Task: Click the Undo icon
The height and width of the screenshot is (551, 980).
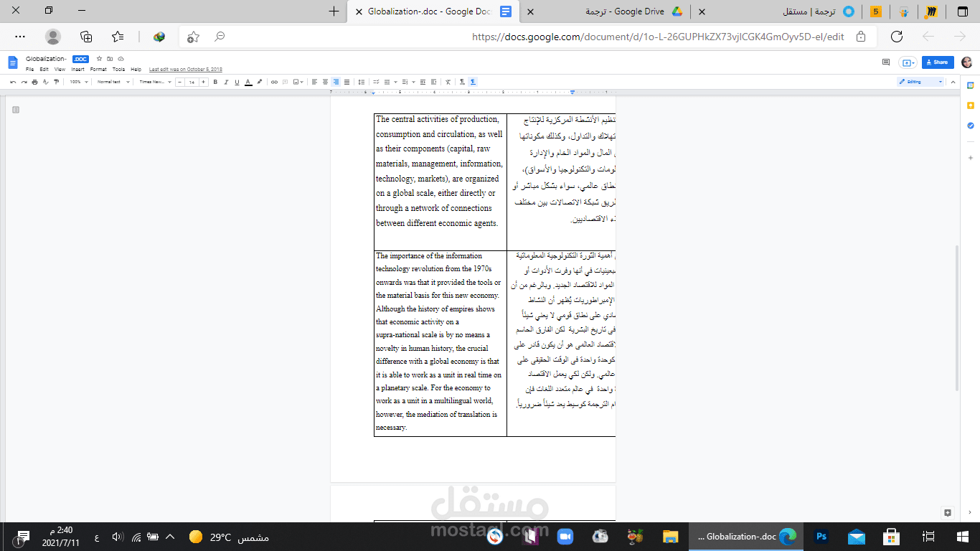Action: pos(14,81)
